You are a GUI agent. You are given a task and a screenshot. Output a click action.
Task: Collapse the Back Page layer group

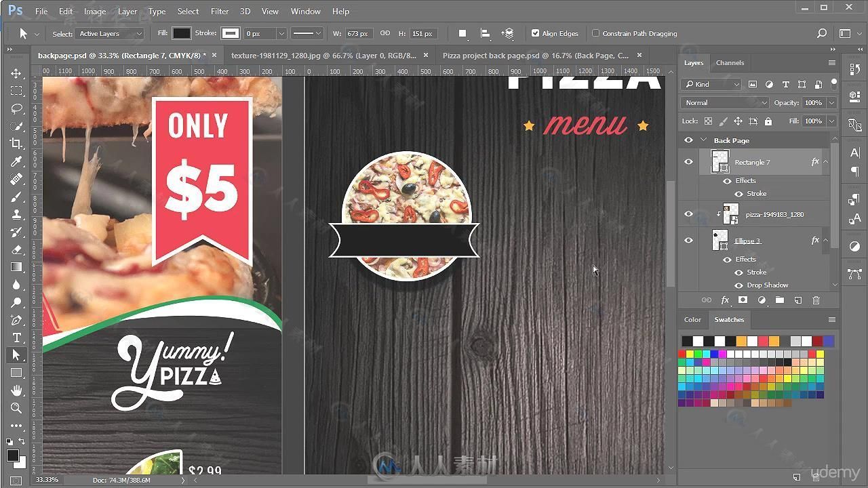point(703,140)
